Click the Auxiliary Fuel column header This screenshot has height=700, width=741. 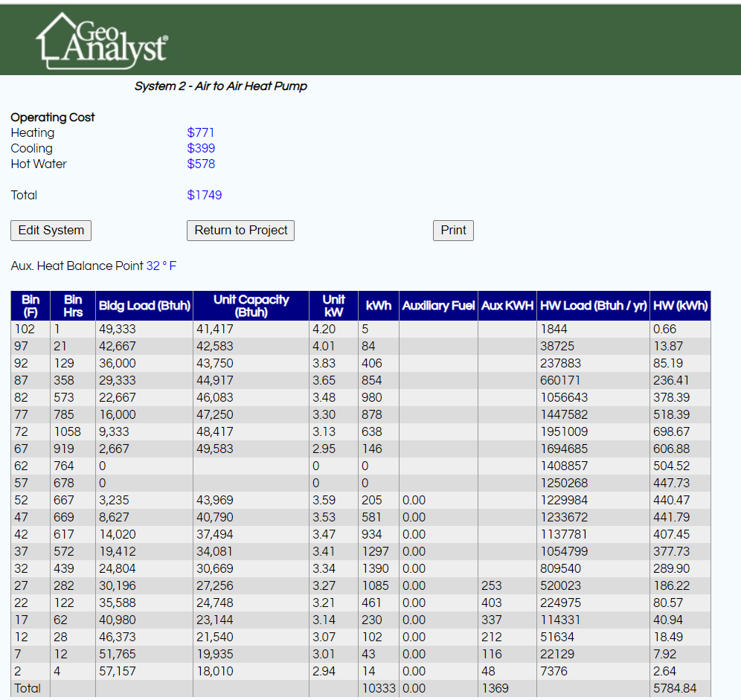[x=438, y=306]
